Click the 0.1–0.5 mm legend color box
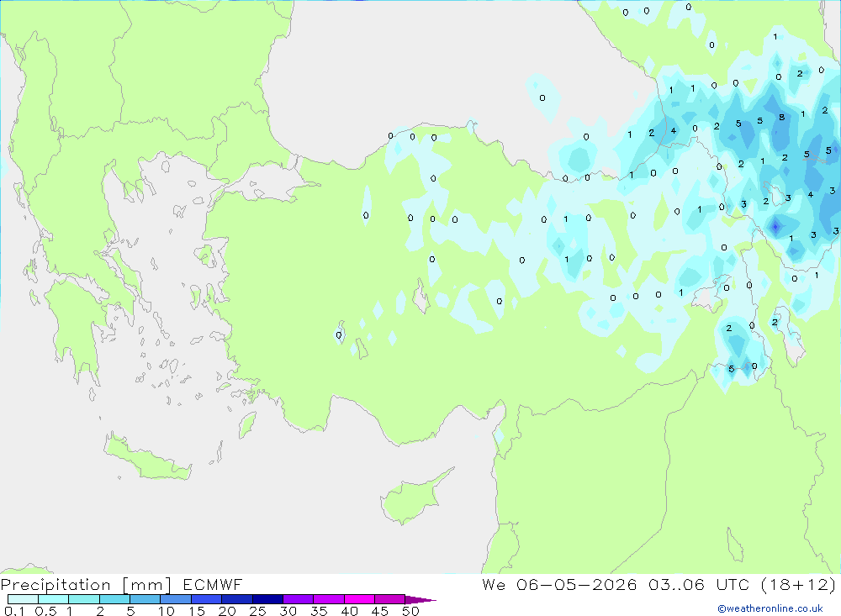The width and height of the screenshot is (841, 616). (23, 599)
